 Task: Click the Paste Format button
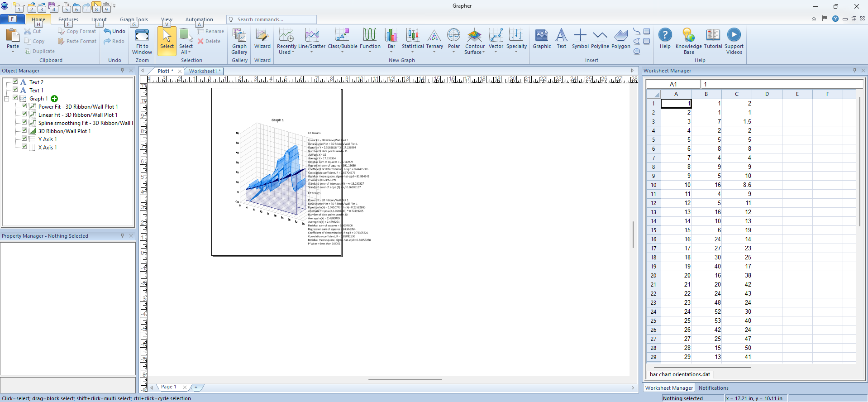[77, 41]
